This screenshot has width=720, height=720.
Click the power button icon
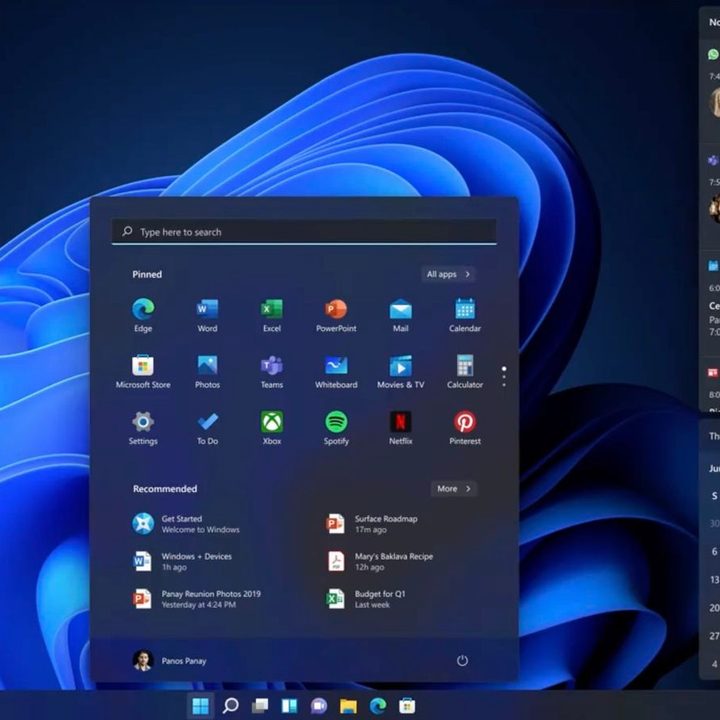[x=462, y=660]
